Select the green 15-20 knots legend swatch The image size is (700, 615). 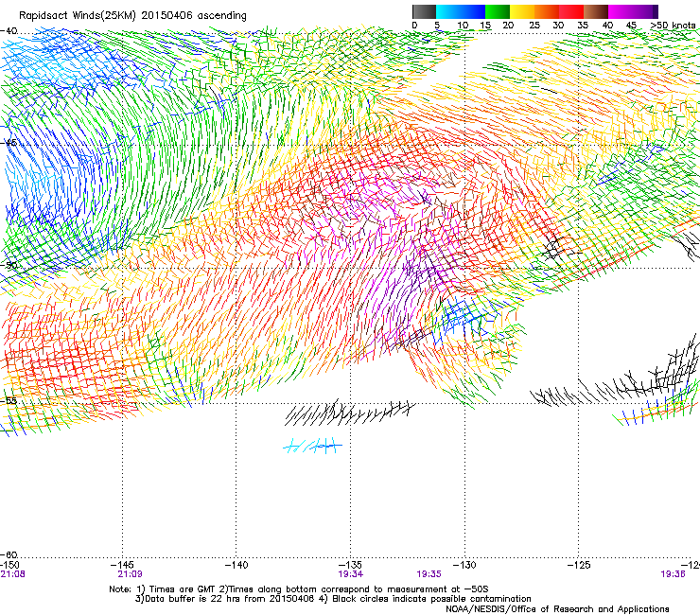coord(498,11)
